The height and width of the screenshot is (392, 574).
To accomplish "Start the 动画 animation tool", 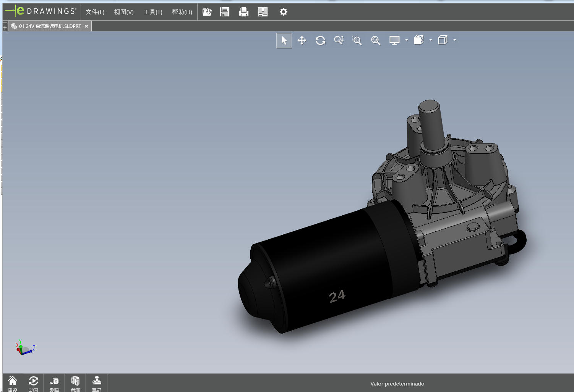I will (34, 383).
